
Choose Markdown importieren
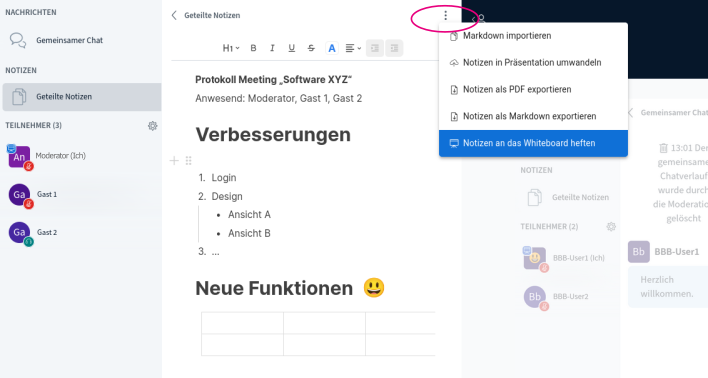(x=533, y=36)
